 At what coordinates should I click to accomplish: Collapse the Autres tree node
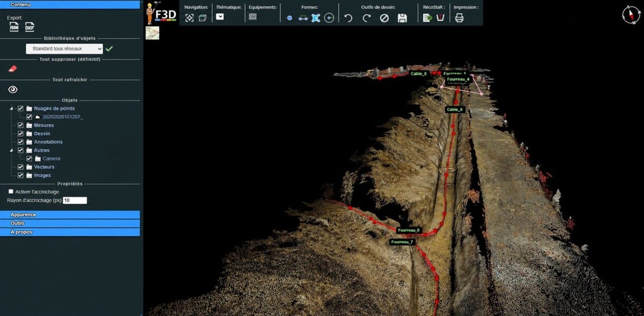(x=12, y=150)
